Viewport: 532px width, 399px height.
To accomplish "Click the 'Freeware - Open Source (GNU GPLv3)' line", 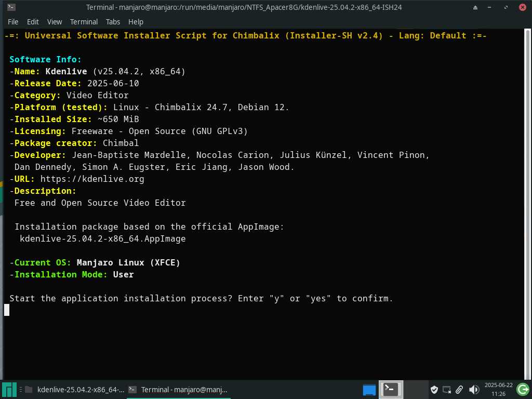I will point(159,131).
